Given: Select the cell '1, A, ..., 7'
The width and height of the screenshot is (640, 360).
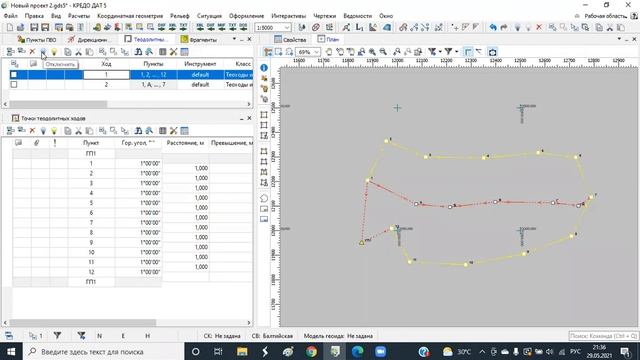Looking at the screenshot, I should point(153,84).
